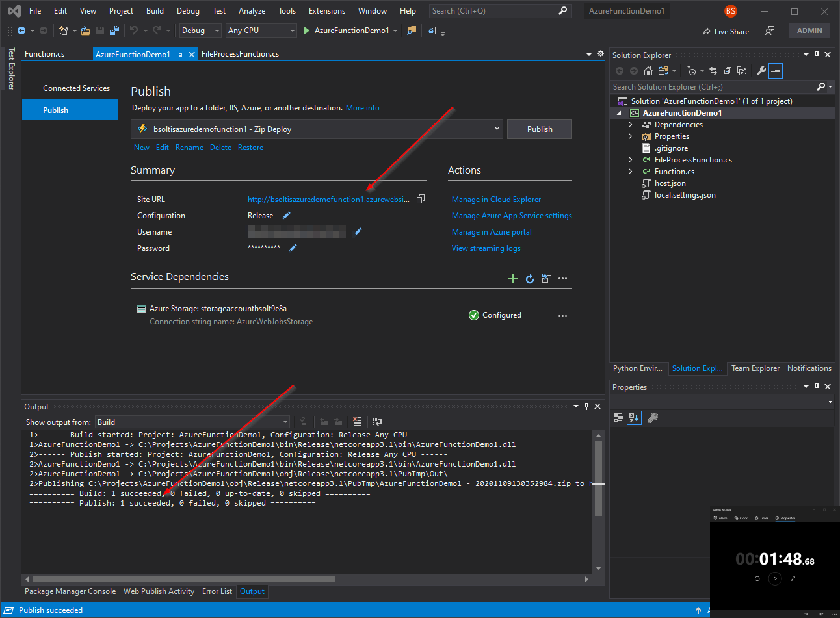
Task: Open the Extensions menu
Action: (x=326, y=11)
